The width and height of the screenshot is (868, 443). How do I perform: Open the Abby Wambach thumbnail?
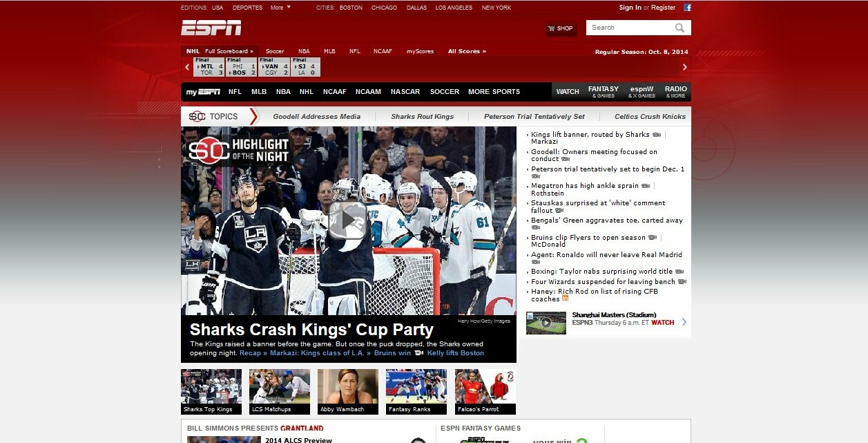(347, 391)
